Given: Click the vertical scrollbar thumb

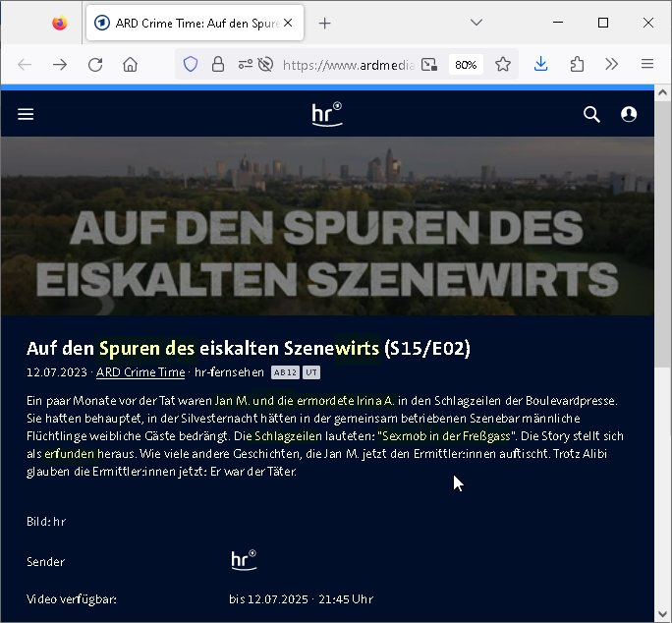Looking at the screenshot, I should [x=663, y=235].
